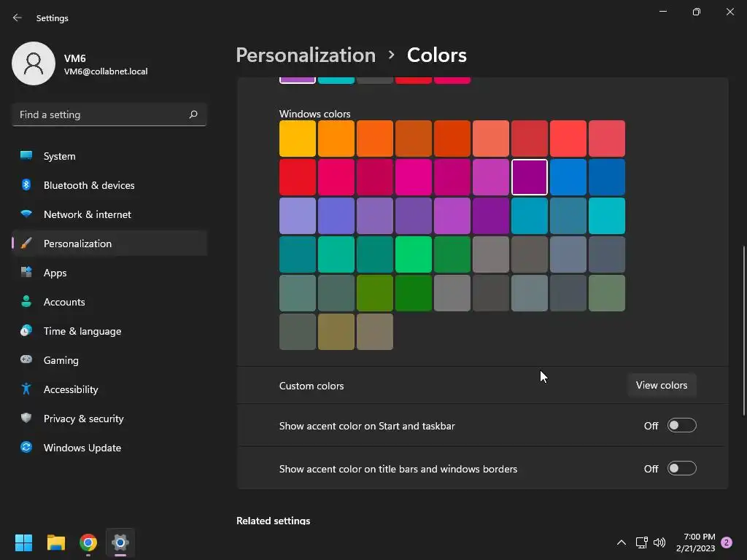This screenshot has height=560, width=747.
Task: Click the VM6 user profile avatar
Action: pyautogui.click(x=34, y=63)
